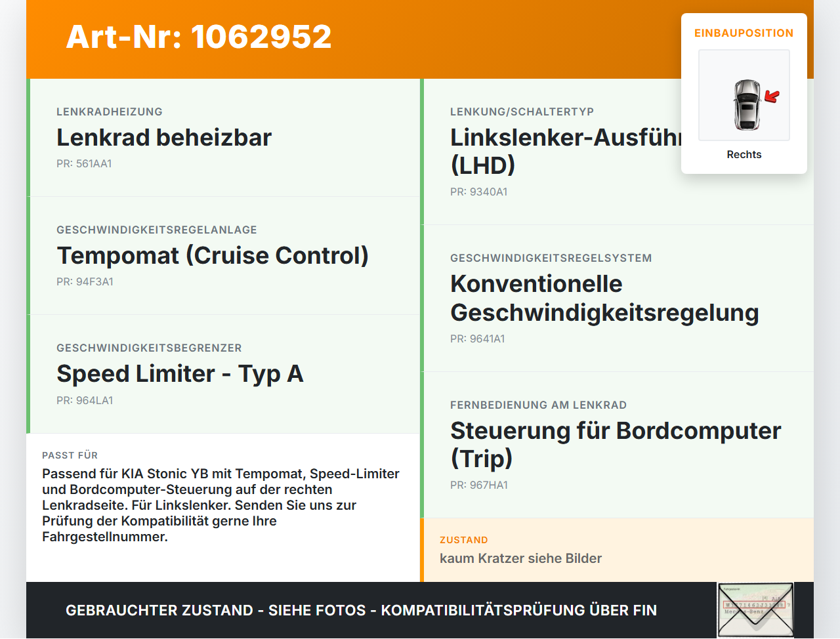Click PR: 561AA1 code
The image size is (840, 639).
coord(84,163)
